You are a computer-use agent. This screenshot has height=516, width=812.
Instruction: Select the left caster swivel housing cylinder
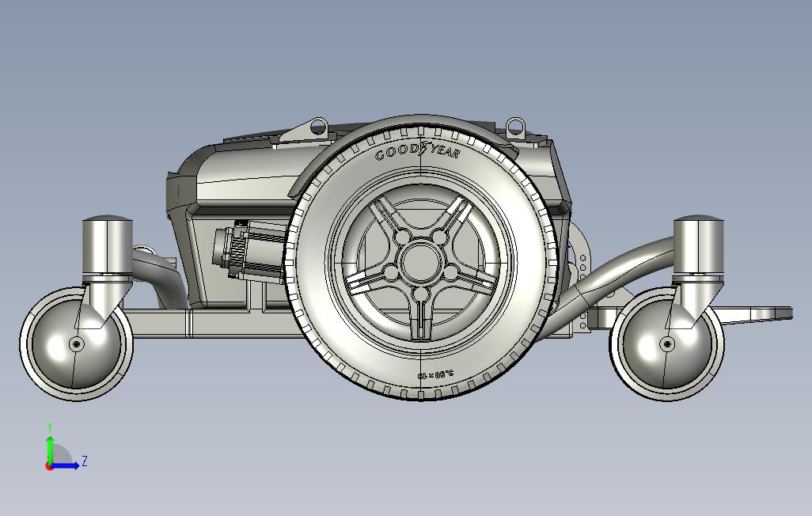point(107,245)
